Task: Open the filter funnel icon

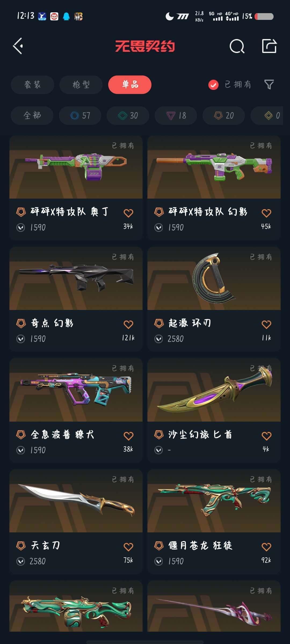Action: [269, 85]
